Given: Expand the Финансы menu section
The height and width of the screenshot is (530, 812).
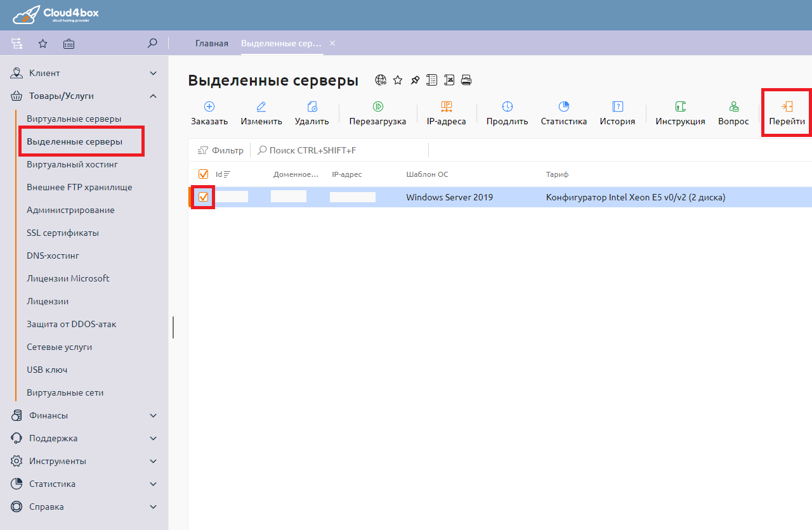Looking at the screenshot, I should (84, 415).
